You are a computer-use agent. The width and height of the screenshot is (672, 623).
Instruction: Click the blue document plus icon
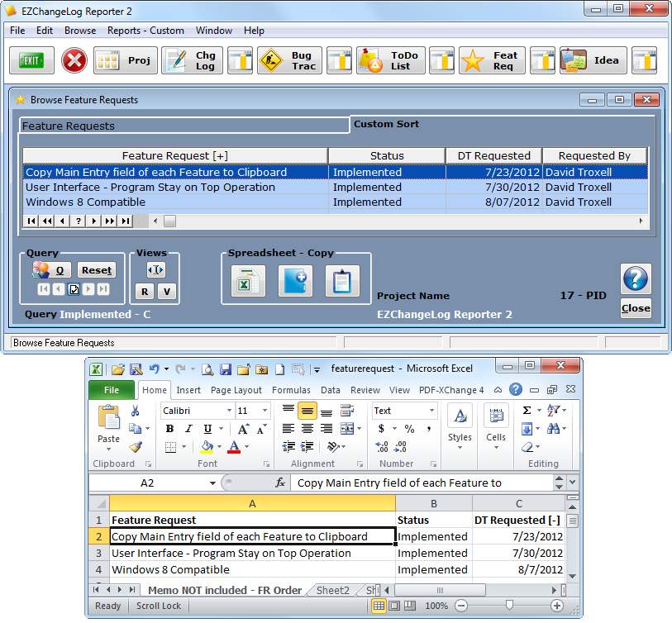[295, 281]
